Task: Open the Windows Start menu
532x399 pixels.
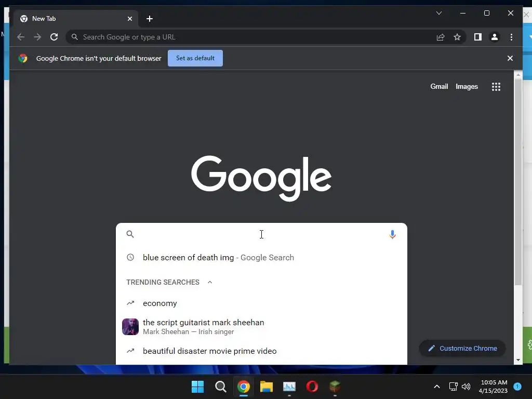Action: point(197,387)
